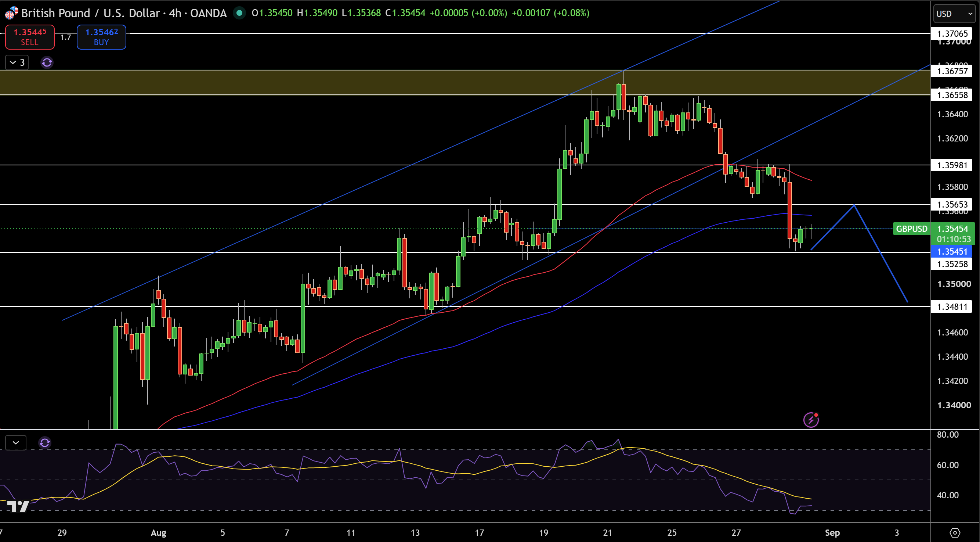The image size is (980, 542).
Task: Select the 1.37065 horizontal line price label
Action: coord(951,33)
